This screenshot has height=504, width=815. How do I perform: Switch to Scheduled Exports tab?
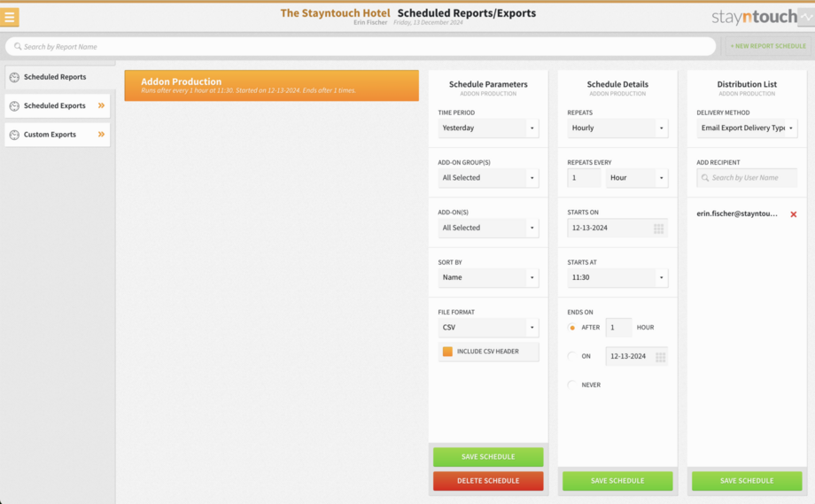[58, 106]
